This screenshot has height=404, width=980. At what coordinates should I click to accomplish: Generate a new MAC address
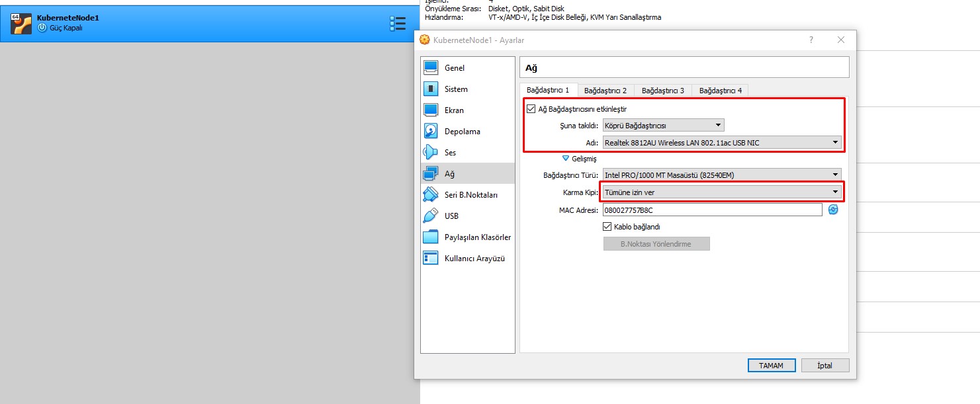click(833, 210)
